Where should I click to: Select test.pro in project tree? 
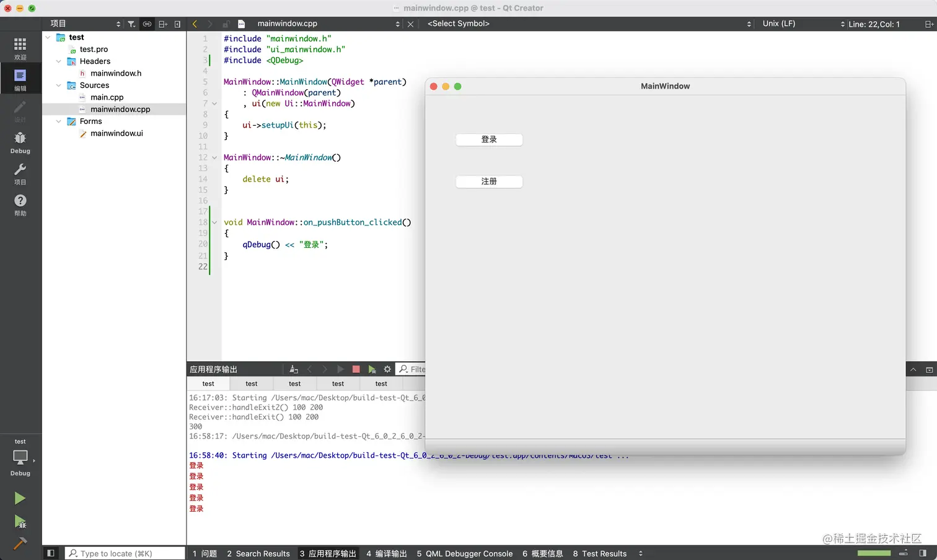[x=94, y=50]
